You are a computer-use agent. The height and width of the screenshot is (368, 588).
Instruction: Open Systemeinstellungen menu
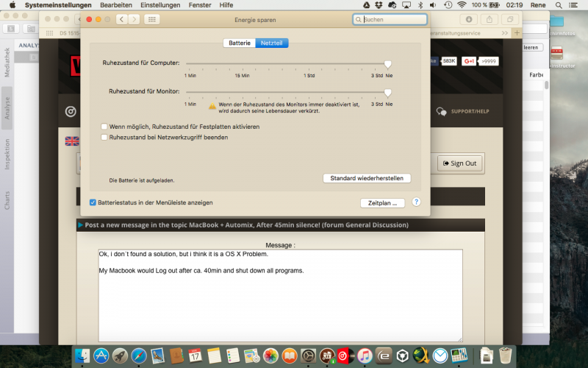58,5
